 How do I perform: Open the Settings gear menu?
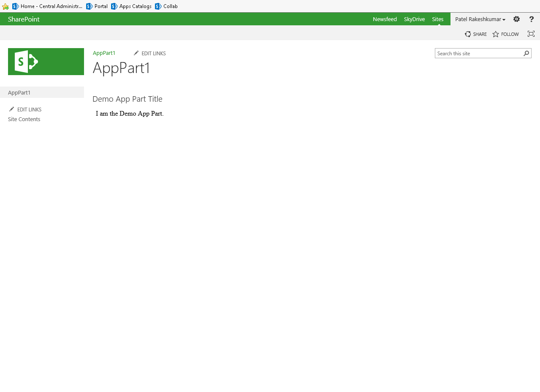516,19
